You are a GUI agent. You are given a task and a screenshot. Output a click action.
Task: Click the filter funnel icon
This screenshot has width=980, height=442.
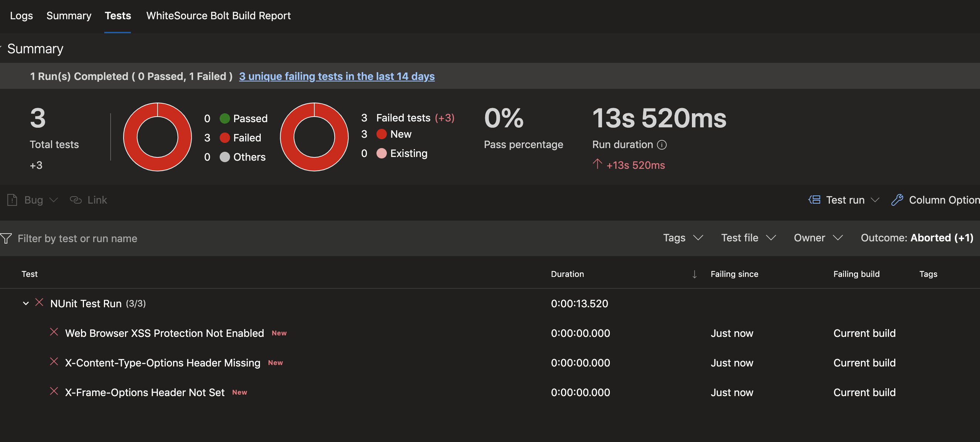pos(6,238)
